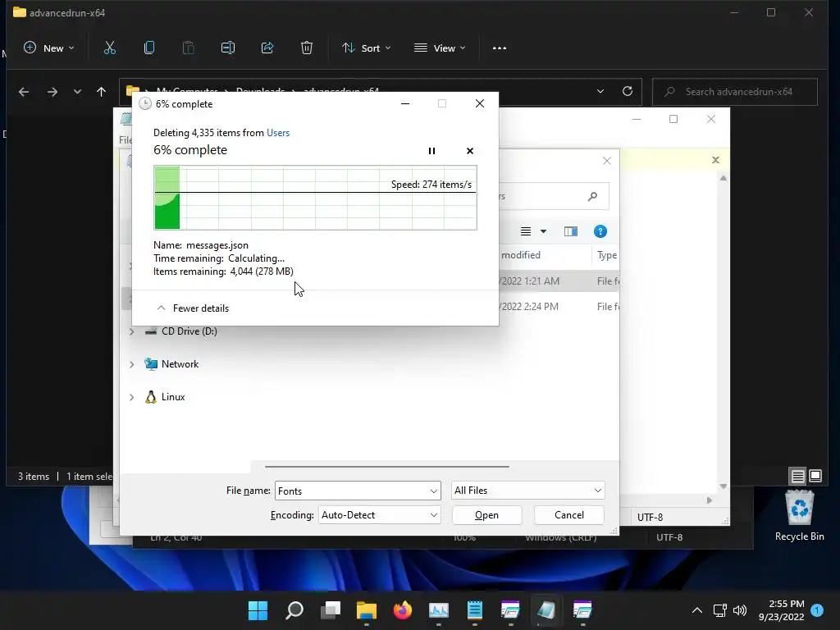
Task: Click horizontal scrollbar in Open dialog
Action: (386, 467)
